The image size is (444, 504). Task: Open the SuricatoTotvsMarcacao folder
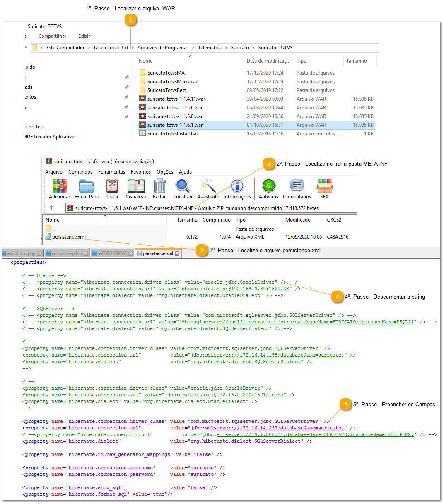173,82
